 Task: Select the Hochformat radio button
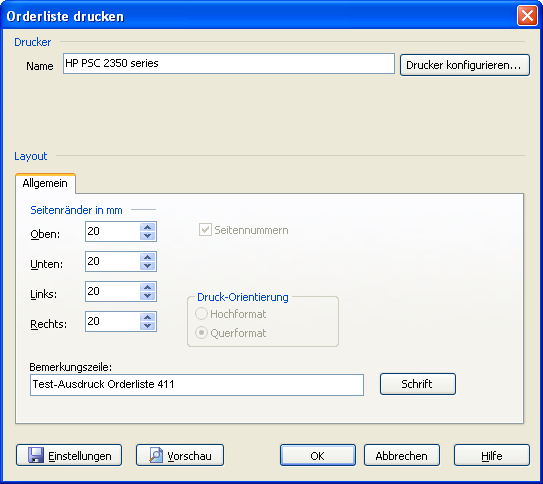[201, 314]
